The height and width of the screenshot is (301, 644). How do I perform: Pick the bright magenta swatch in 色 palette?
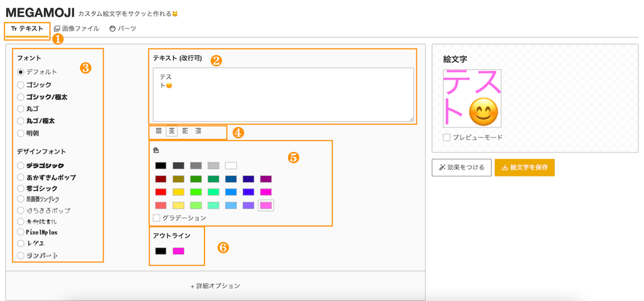[x=266, y=192]
